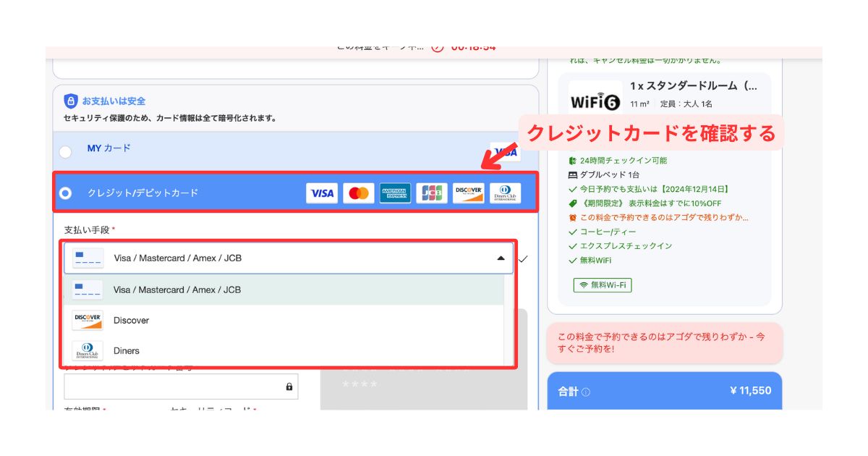The image size is (868, 456).
Task: Click the Diners Club icon in the dropdown list
Action: point(88,350)
